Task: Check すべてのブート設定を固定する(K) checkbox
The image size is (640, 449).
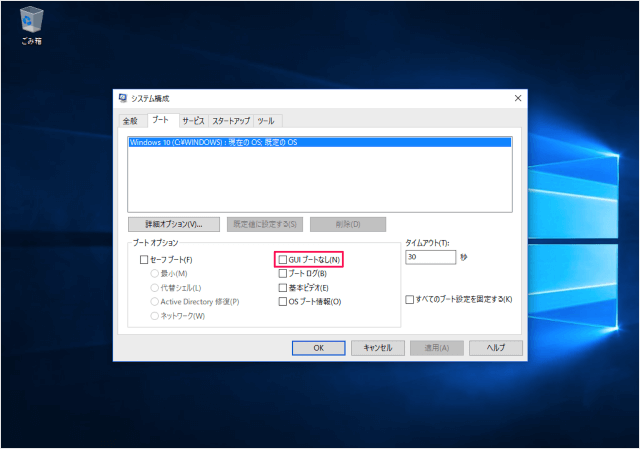Action: click(409, 300)
